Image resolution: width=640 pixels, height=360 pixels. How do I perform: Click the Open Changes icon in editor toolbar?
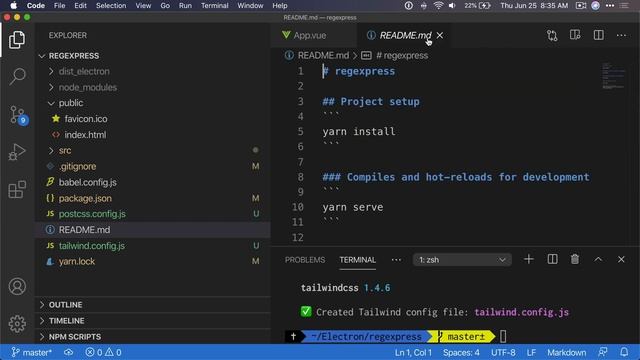click(552, 36)
